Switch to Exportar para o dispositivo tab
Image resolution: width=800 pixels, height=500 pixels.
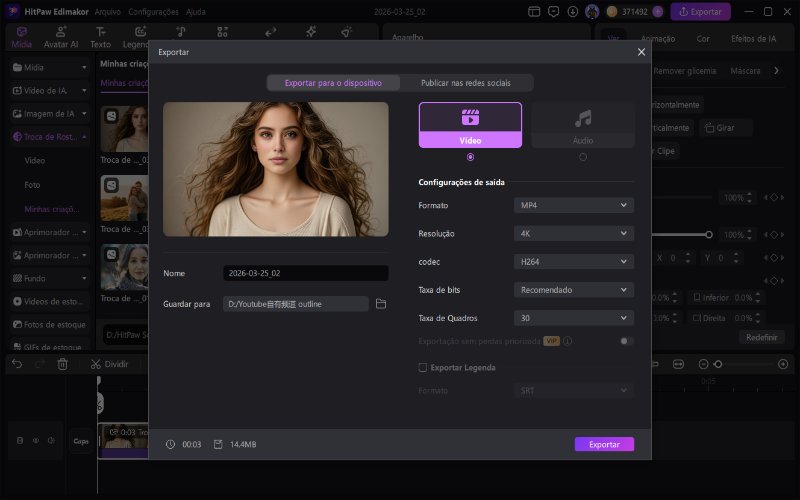coord(332,83)
